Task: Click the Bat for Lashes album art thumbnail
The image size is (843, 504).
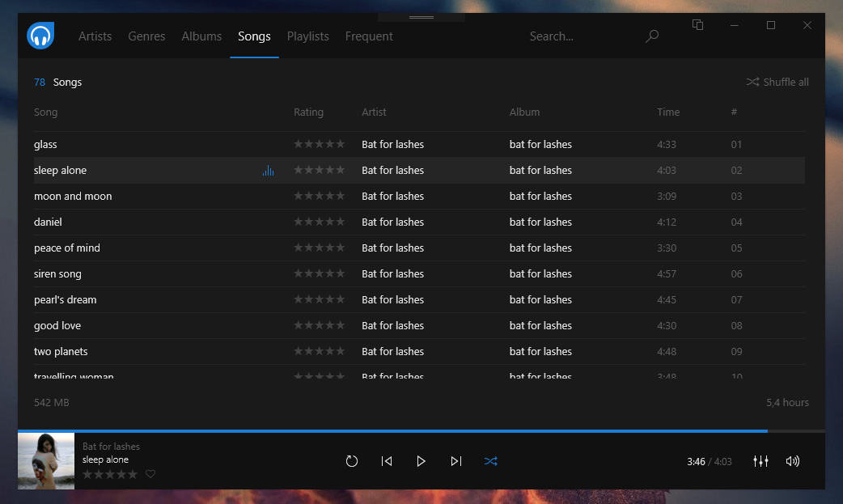Action: (x=45, y=461)
